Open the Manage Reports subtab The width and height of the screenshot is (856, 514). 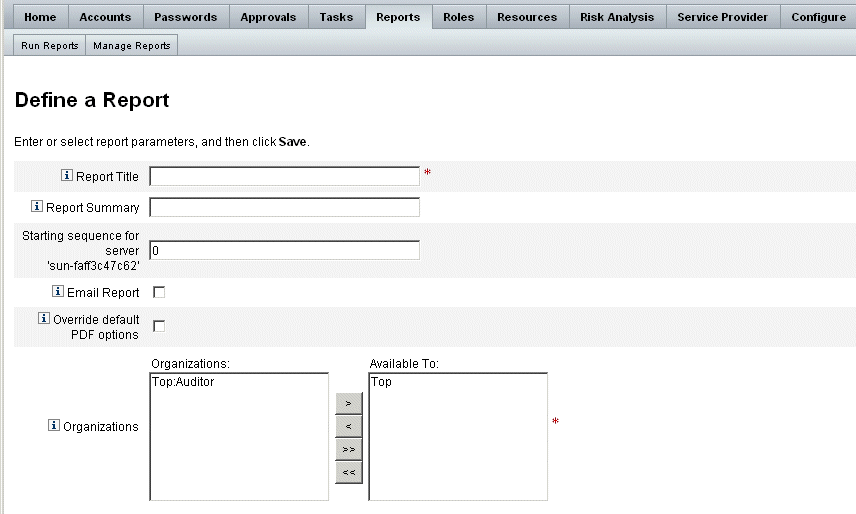coord(132,45)
